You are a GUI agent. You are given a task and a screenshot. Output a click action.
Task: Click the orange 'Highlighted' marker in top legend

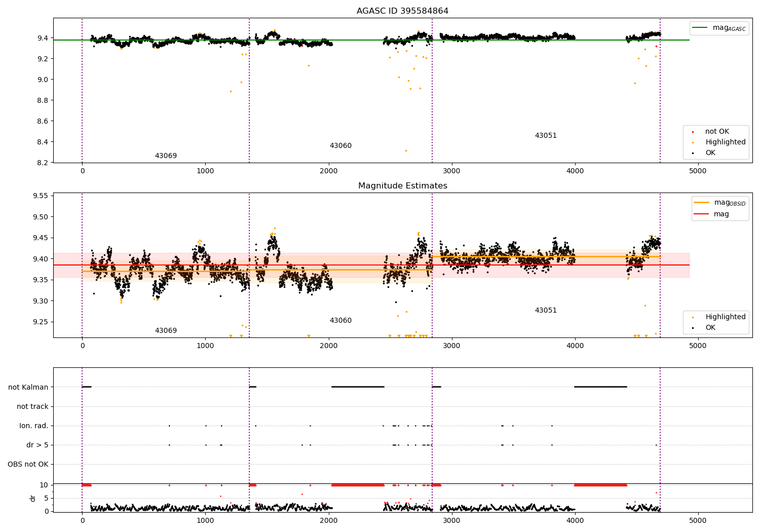point(693,142)
